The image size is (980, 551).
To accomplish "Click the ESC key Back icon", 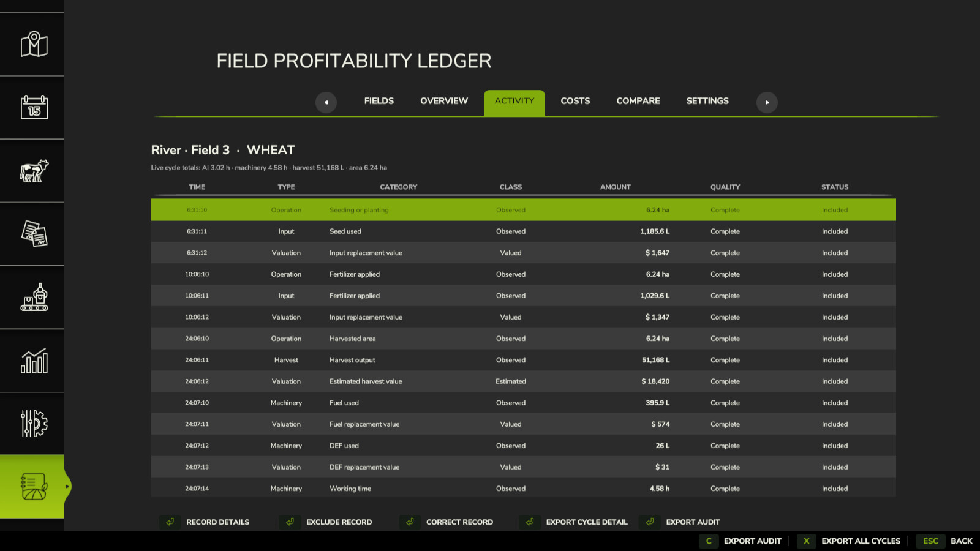I will (x=930, y=541).
